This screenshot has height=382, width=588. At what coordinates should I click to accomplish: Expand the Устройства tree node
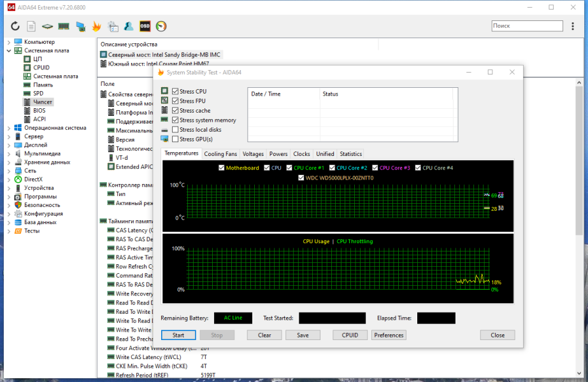(x=9, y=188)
